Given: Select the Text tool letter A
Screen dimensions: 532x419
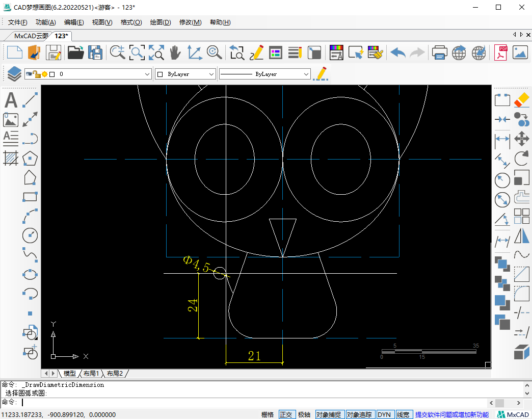Looking at the screenshot, I should coord(11,100).
